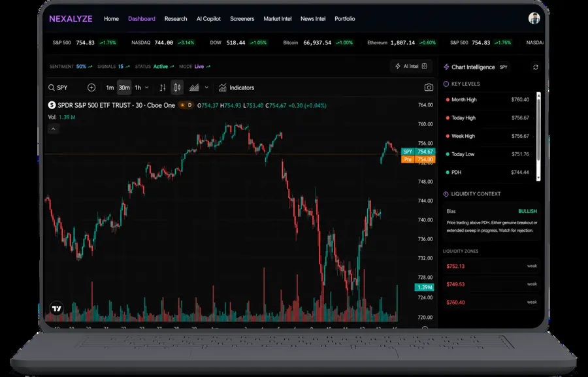Select the 30m timeframe
588x377 pixels.
click(124, 88)
